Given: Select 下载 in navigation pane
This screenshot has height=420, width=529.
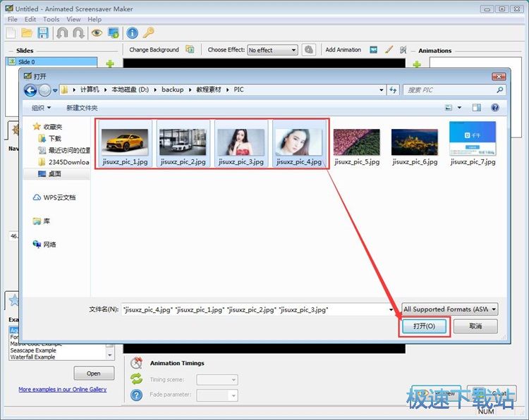Looking at the screenshot, I should tap(49, 139).
